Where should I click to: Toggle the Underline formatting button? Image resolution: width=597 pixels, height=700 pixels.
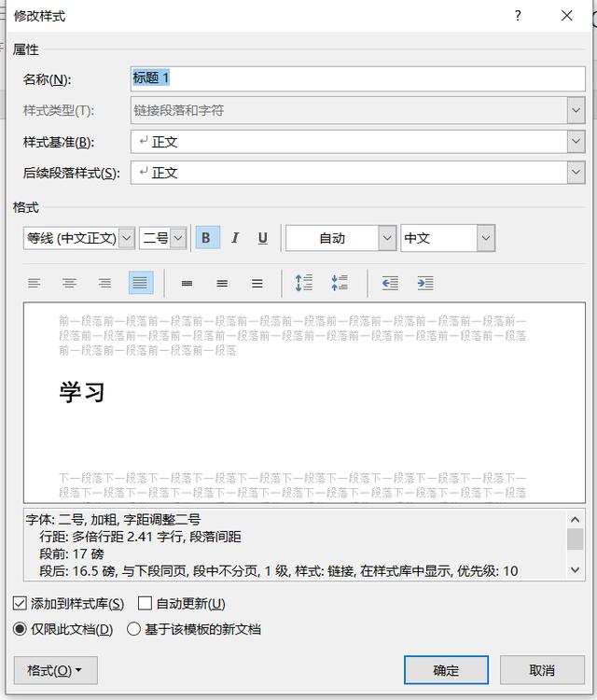(x=263, y=238)
